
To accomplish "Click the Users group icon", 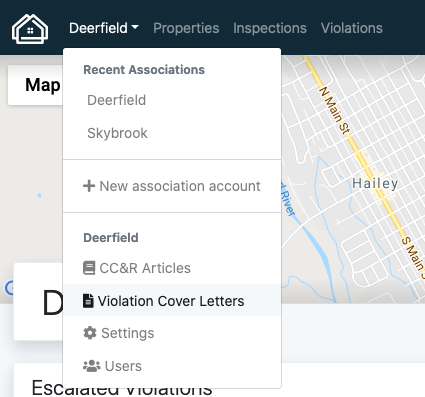I will pos(92,366).
